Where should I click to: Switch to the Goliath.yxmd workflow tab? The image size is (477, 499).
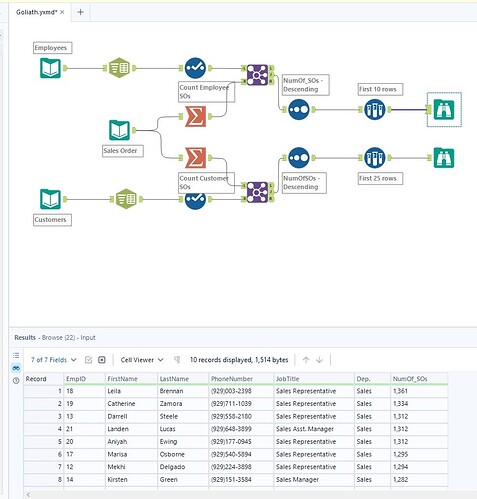[36, 12]
